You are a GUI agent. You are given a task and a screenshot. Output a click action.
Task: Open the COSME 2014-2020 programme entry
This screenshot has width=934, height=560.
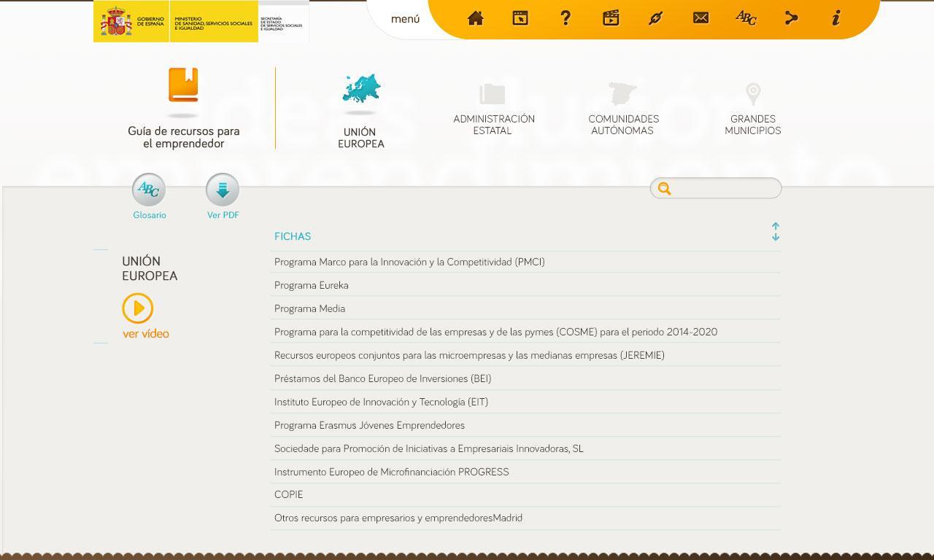pos(495,332)
